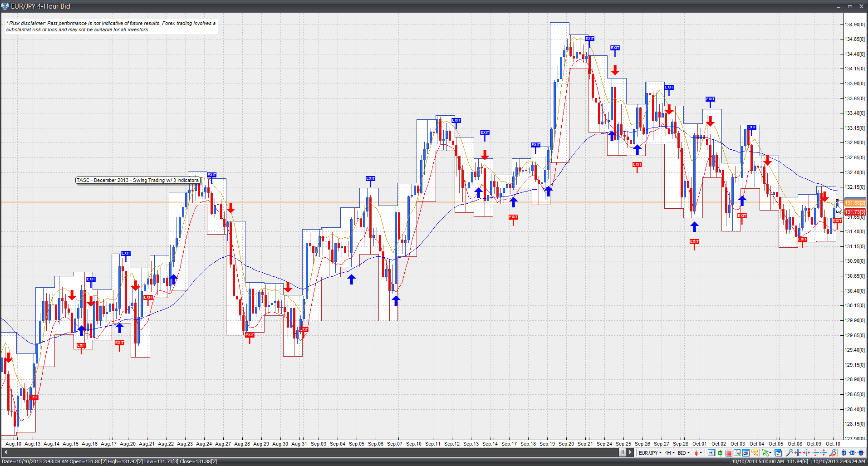Click the orange 131.88 current price label
This screenshot has height=466, width=868.
[x=855, y=203]
